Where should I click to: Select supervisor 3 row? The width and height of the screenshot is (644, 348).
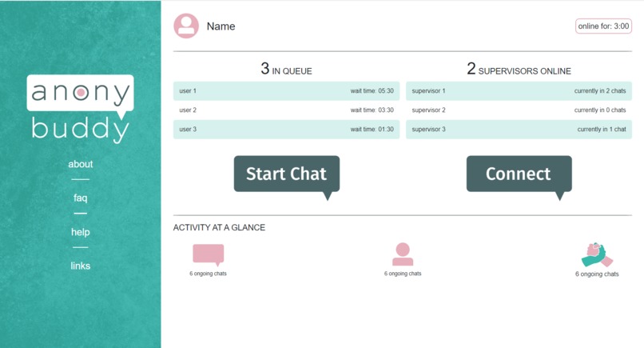point(519,129)
